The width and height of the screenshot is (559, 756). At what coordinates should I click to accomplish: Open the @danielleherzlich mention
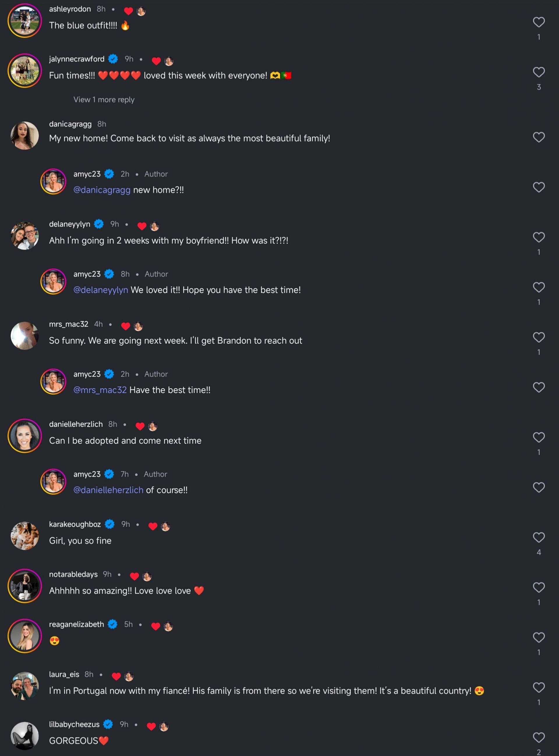(108, 490)
